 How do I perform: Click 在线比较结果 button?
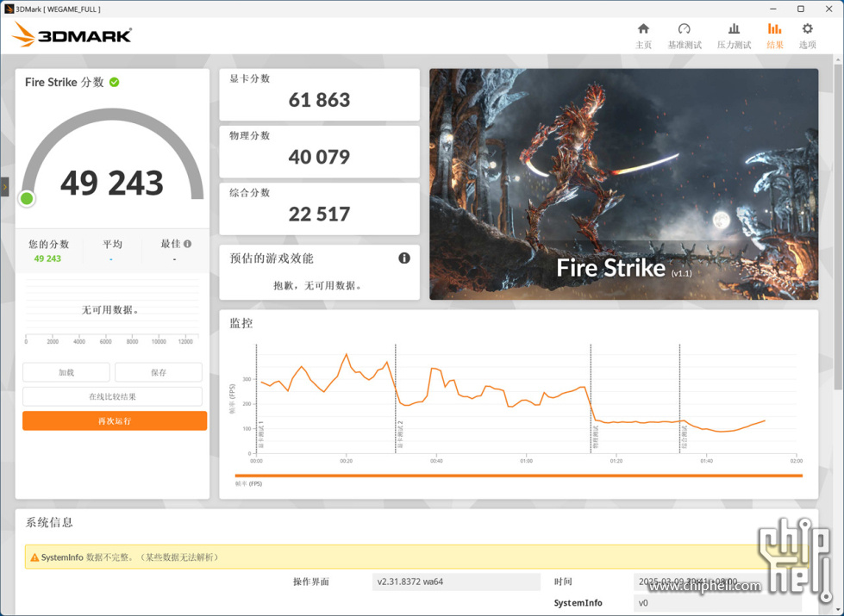click(x=112, y=396)
